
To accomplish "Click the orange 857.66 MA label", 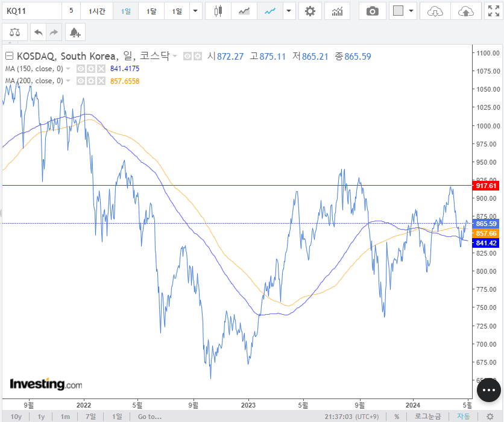I will pyautogui.click(x=486, y=233).
